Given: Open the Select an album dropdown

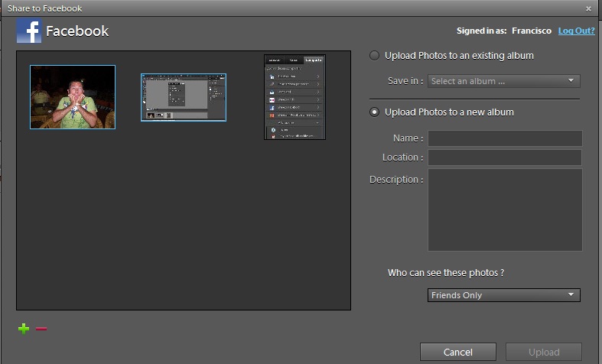Looking at the screenshot, I should point(503,81).
